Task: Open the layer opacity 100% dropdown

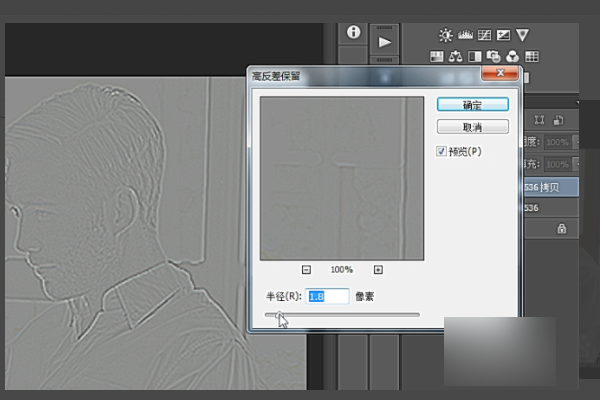Action: click(x=558, y=140)
